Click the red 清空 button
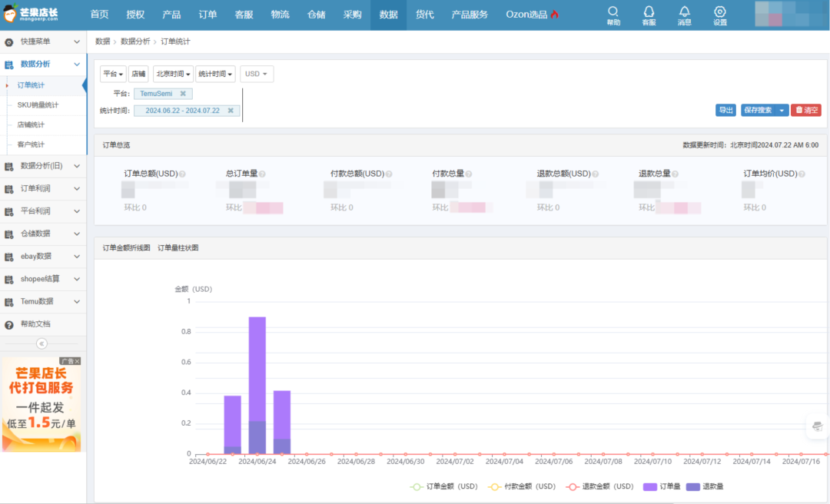Screen dimensions: 830x504 point(806,110)
